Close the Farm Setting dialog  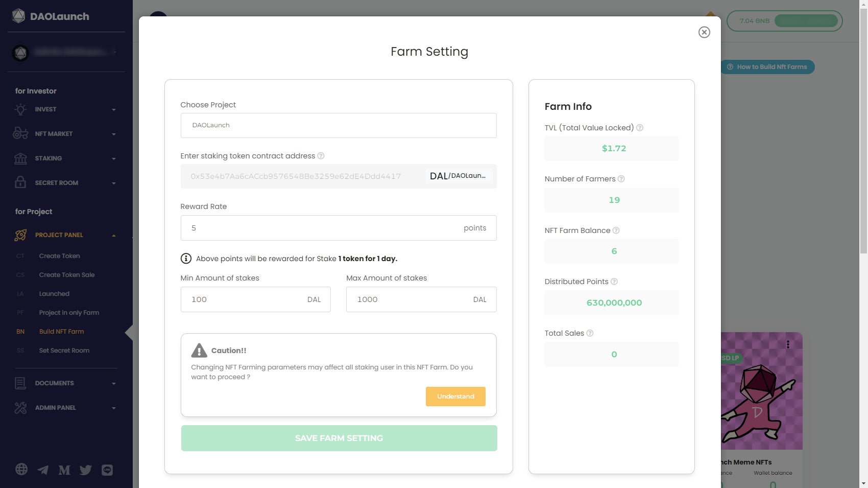[704, 32]
